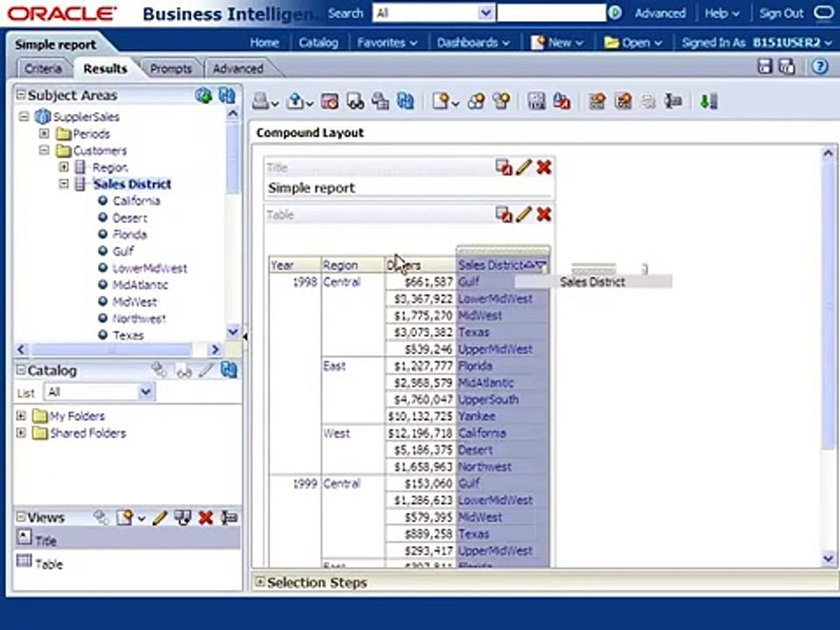Image resolution: width=840 pixels, height=630 pixels.
Task: Collapse the Customers folder
Action: pyautogui.click(x=44, y=150)
